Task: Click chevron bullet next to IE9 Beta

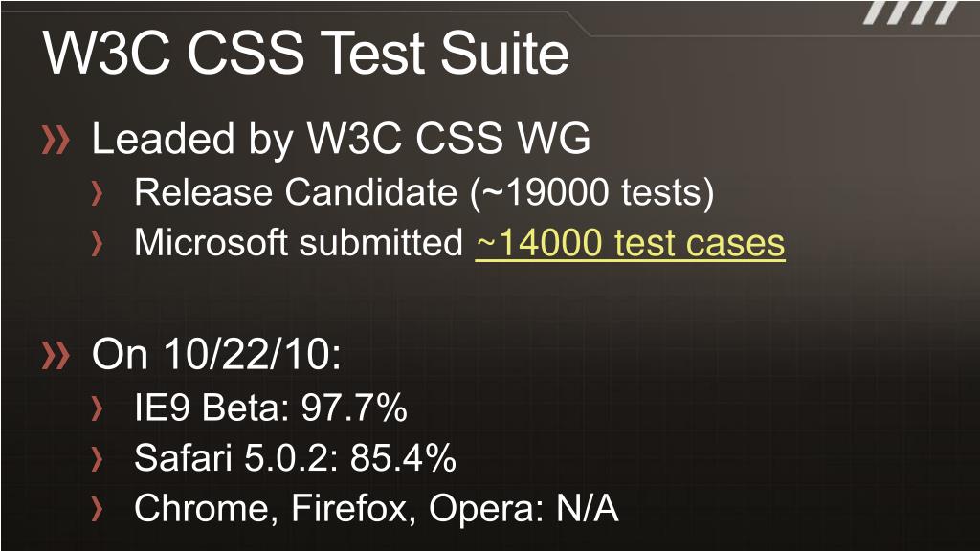Action: coord(97,408)
